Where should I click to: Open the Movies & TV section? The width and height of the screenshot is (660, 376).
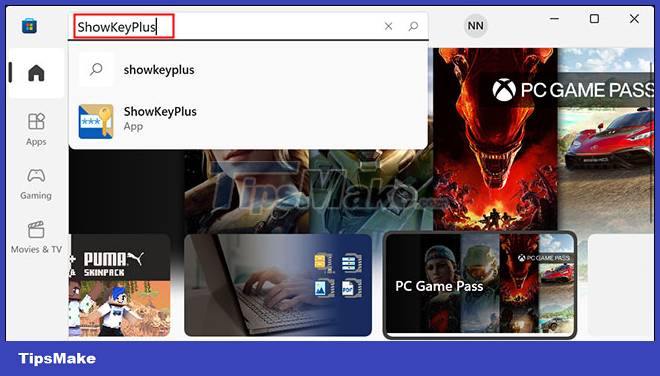pyautogui.click(x=36, y=237)
